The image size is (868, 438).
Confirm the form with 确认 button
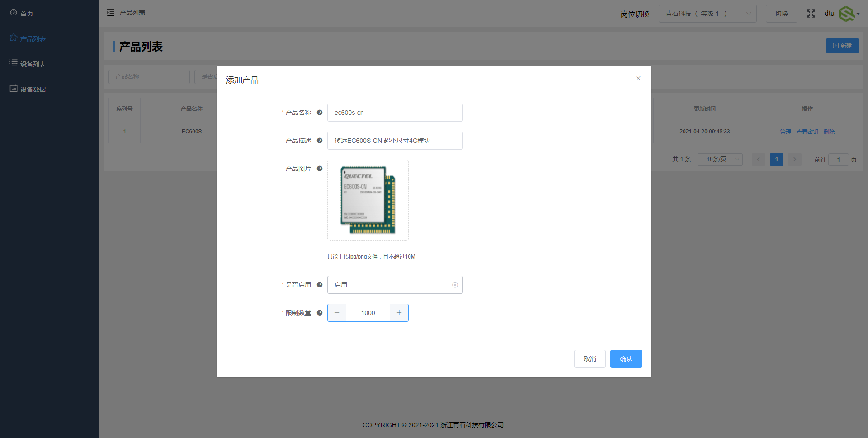pos(626,358)
